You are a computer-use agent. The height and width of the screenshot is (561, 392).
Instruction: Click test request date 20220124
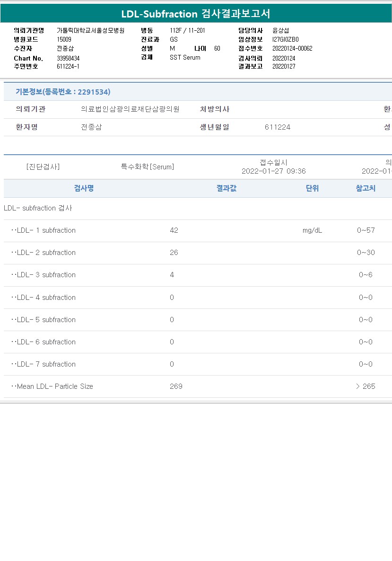click(284, 58)
